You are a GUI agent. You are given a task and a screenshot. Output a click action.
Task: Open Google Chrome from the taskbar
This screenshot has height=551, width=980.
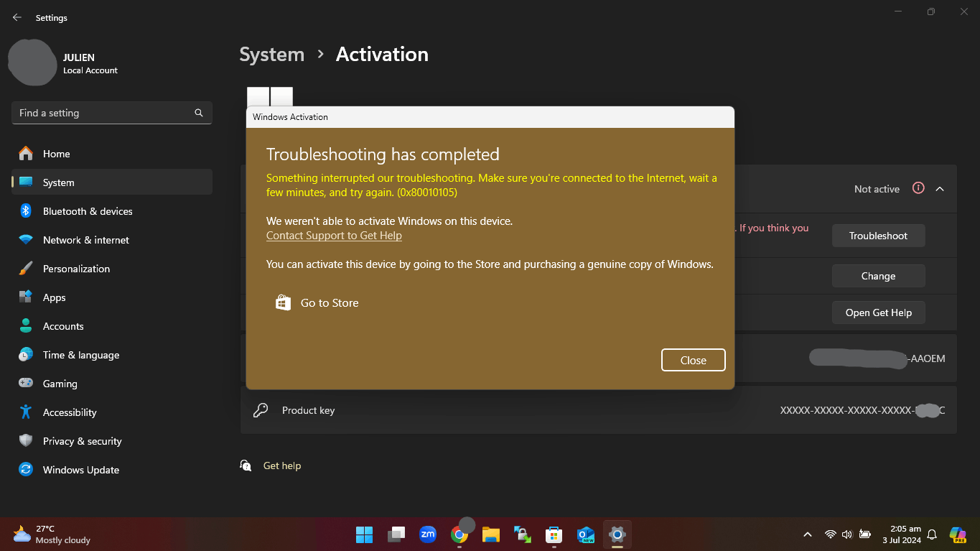point(459,534)
